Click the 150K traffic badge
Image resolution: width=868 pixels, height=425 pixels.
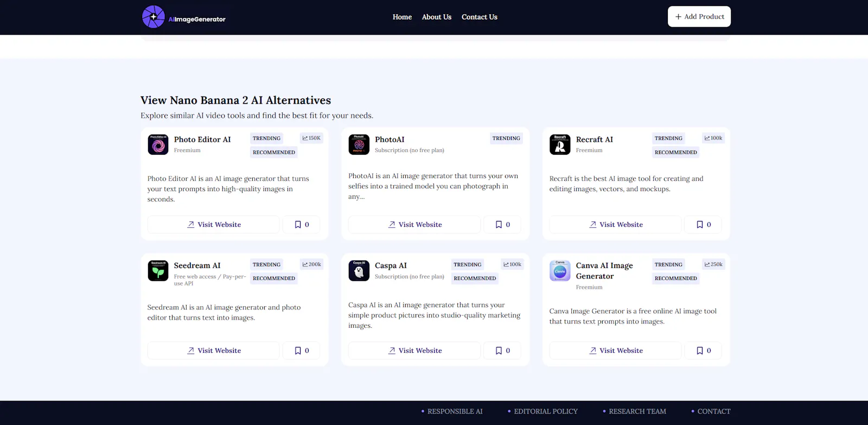[311, 138]
